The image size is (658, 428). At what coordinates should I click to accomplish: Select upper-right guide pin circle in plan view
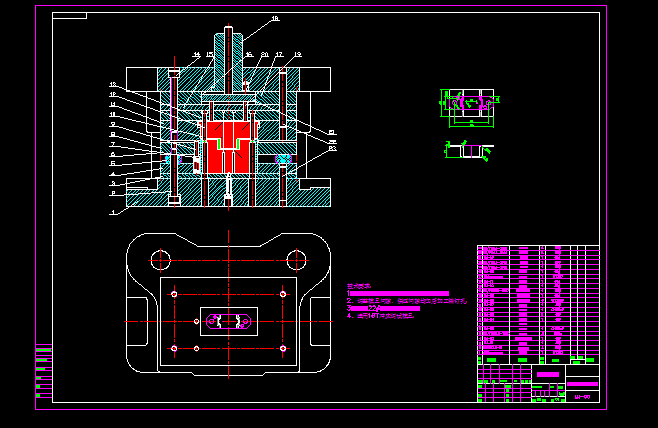point(296,260)
